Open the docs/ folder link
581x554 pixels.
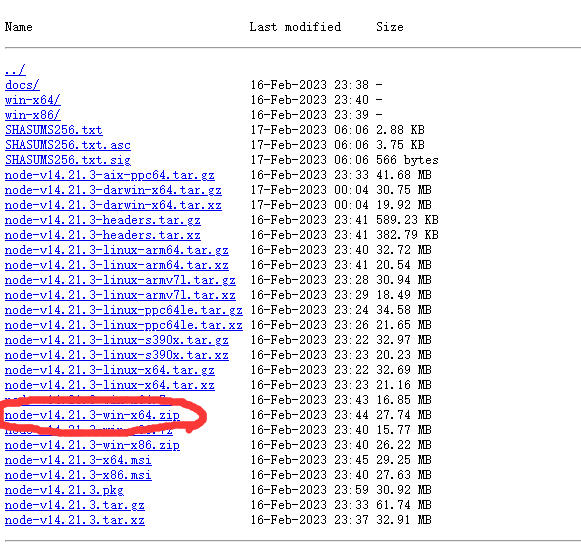[22, 85]
